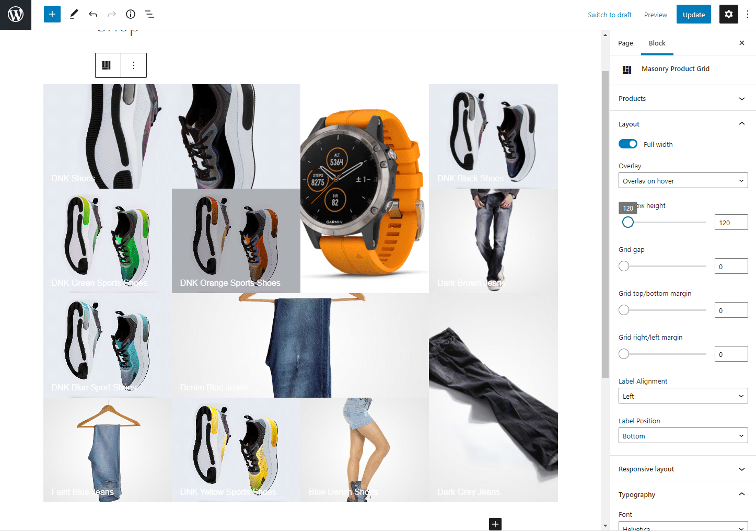Image resolution: width=756 pixels, height=532 pixels.
Task: Click the Undo arrow
Action: [x=93, y=14]
